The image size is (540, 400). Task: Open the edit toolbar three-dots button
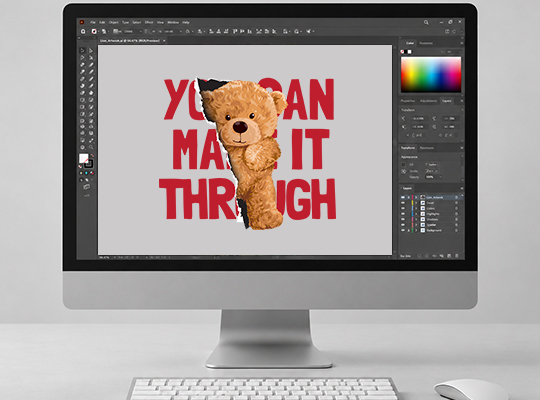[x=86, y=195]
